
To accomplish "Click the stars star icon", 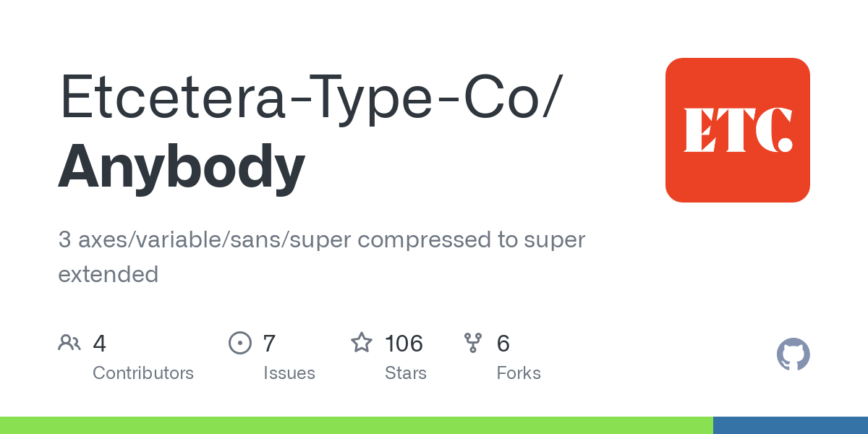I will click(x=362, y=343).
